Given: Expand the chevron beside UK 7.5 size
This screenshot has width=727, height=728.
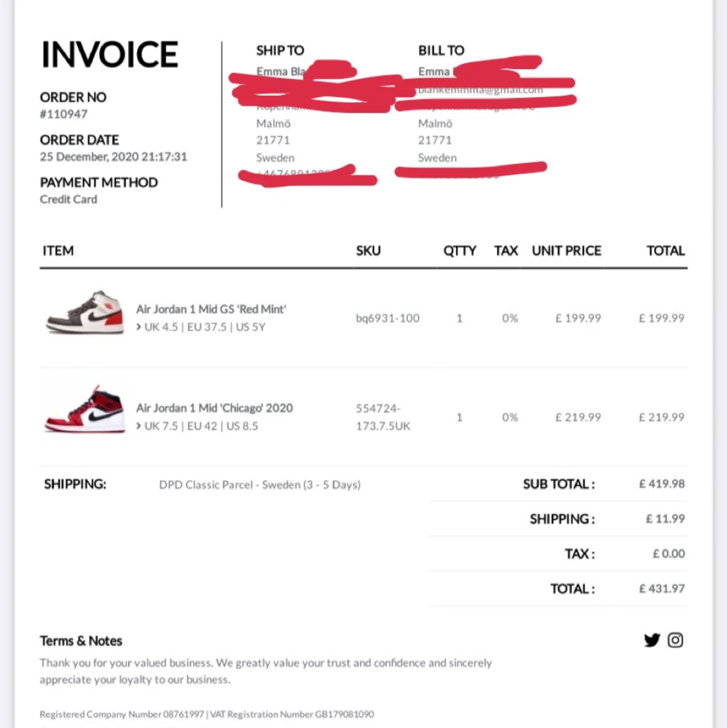Looking at the screenshot, I should (139, 426).
